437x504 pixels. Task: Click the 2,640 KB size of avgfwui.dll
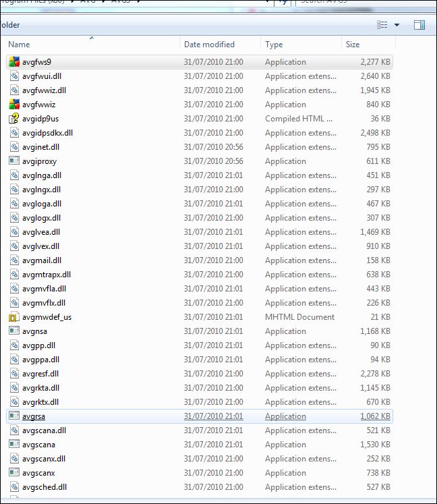(376, 76)
